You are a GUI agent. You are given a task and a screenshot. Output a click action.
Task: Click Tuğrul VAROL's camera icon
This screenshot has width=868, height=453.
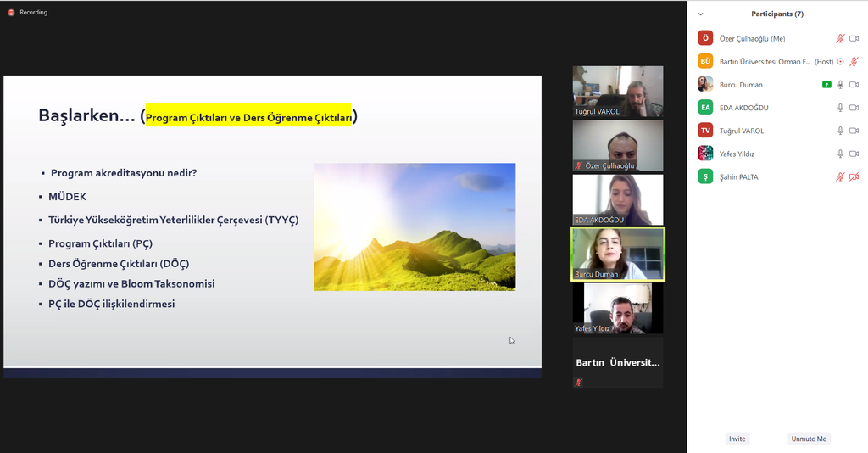point(854,131)
